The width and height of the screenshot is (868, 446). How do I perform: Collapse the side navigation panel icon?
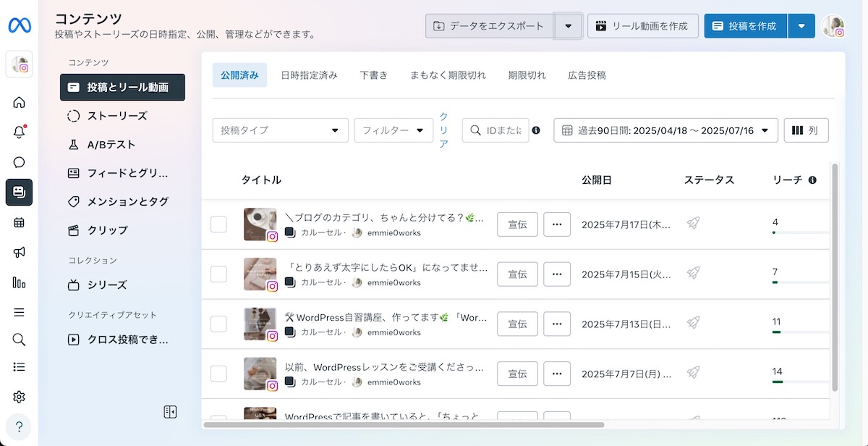pos(170,412)
